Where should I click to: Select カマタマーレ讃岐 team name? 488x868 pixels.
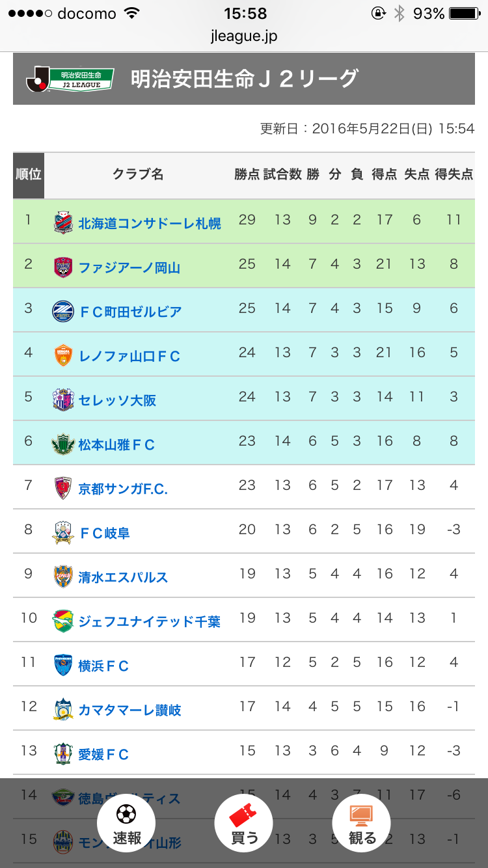[x=129, y=710]
